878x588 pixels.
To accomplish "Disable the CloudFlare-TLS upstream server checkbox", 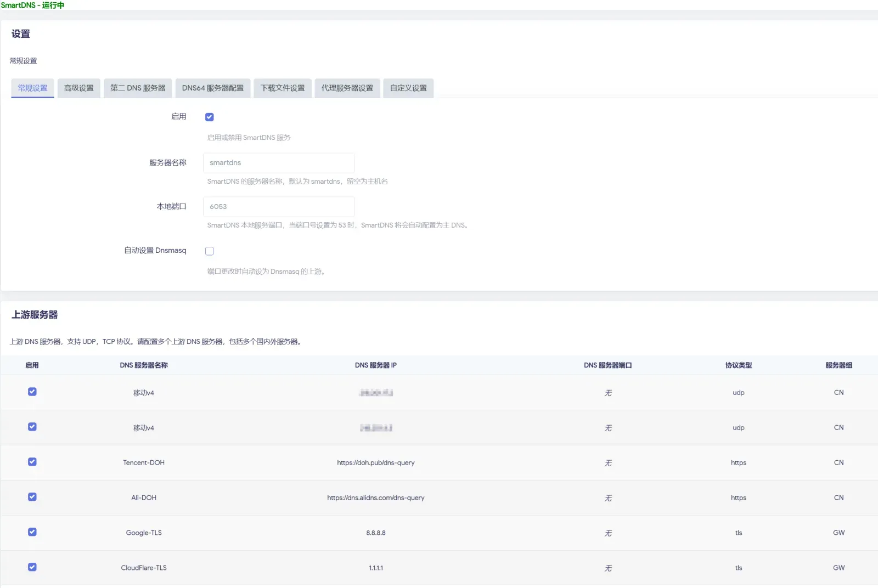I will click(x=32, y=567).
